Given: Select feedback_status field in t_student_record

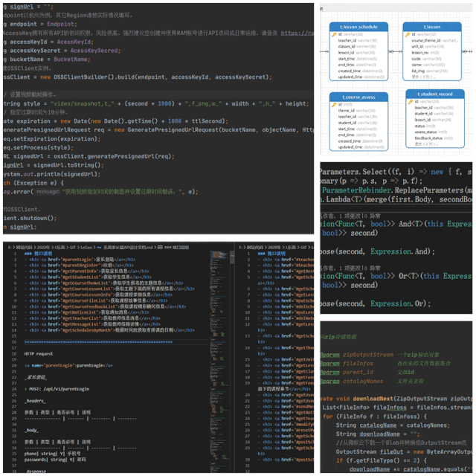Looking at the screenshot, I should tap(434, 138).
